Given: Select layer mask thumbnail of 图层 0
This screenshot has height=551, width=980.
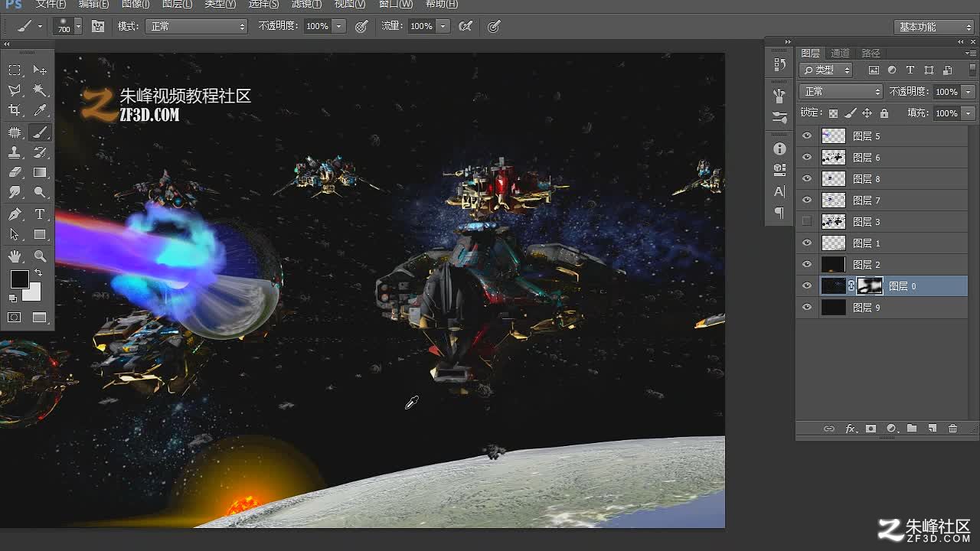Looking at the screenshot, I should (870, 285).
